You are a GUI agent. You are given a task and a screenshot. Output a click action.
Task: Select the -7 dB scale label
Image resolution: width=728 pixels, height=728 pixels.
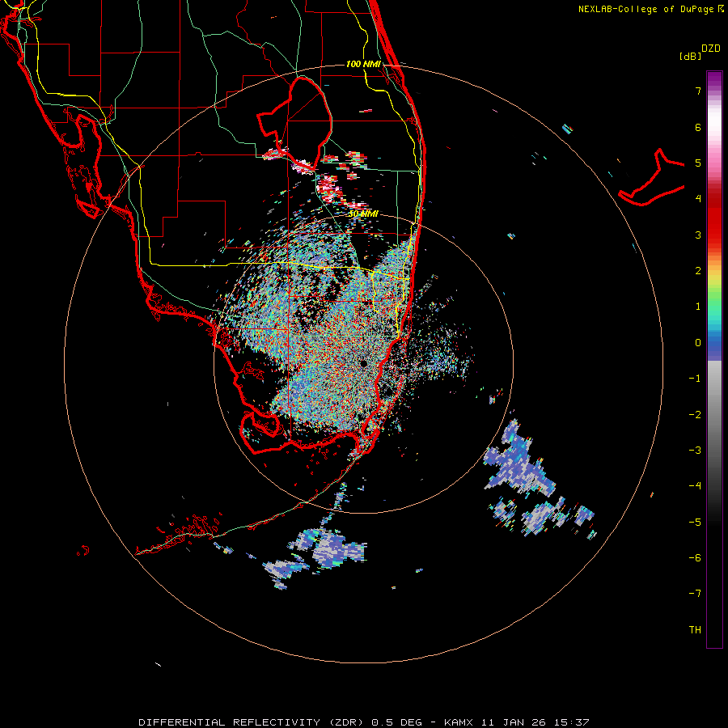[x=695, y=594]
